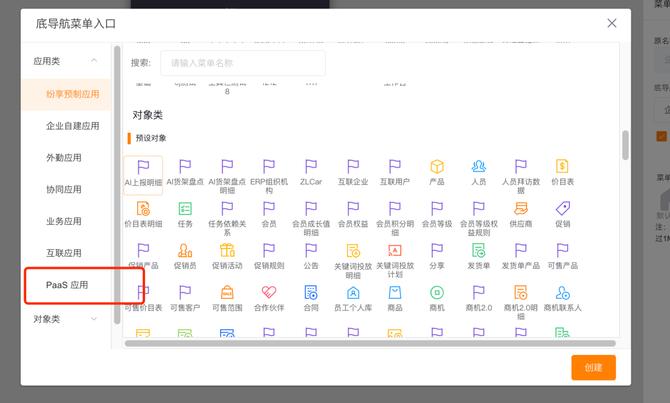The height and width of the screenshot is (403, 670).
Task: Select the 合作伙伴 heart icon
Action: [269, 293]
